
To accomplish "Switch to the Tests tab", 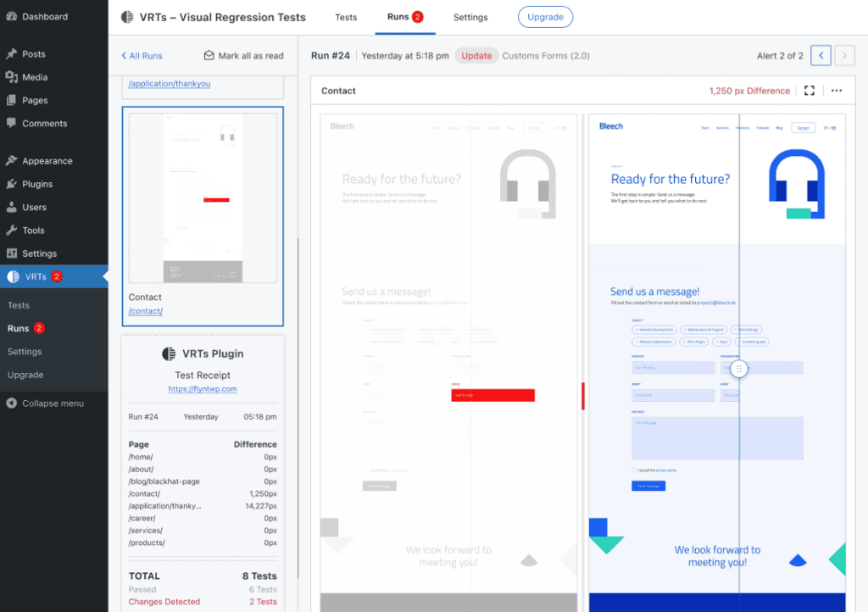I will [x=346, y=17].
